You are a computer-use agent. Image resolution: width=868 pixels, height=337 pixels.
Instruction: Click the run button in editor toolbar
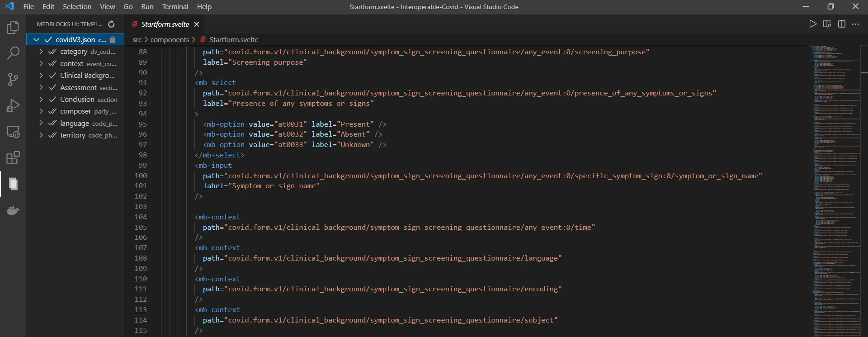[x=813, y=24]
